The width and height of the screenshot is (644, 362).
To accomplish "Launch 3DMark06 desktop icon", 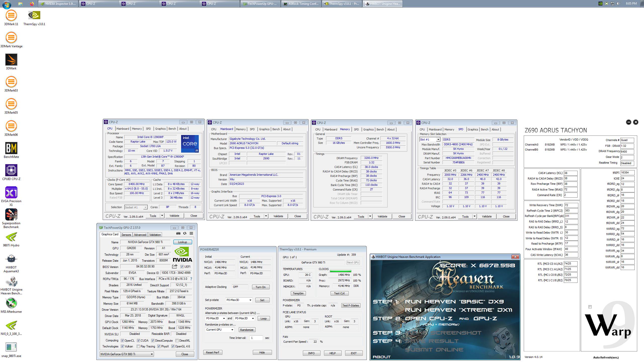I will (x=11, y=128).
